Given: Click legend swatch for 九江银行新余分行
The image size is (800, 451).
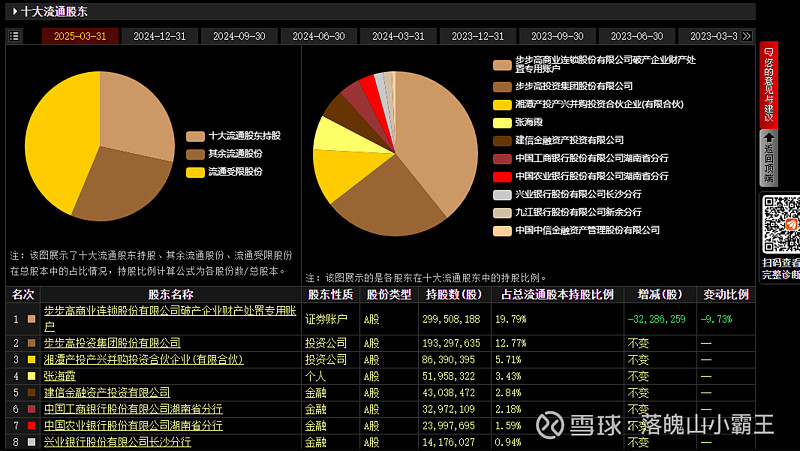Looking at the screenshot, I should tap(502, 212).
